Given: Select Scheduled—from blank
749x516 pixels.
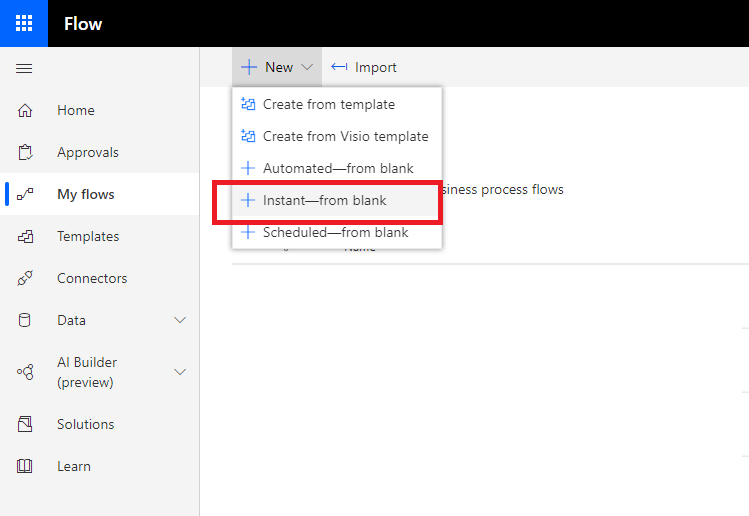Looking at the screenshot, I should click(x=337, y=232).
